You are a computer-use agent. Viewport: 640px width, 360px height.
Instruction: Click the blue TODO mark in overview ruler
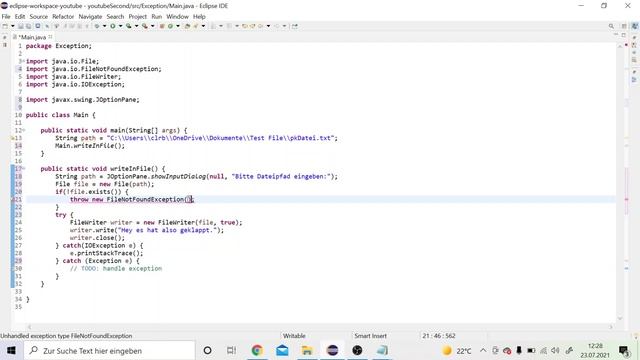[x=627, y=268]
